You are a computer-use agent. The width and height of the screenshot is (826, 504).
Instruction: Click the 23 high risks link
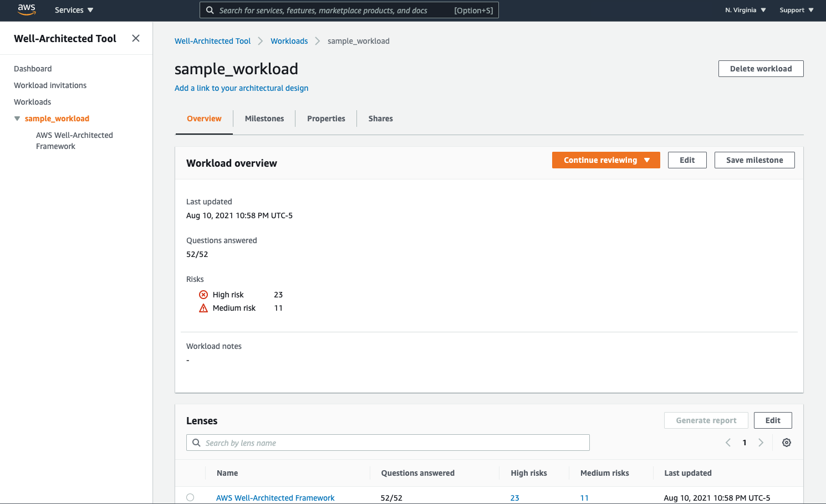pyautogui.click(x=514, y=498)
